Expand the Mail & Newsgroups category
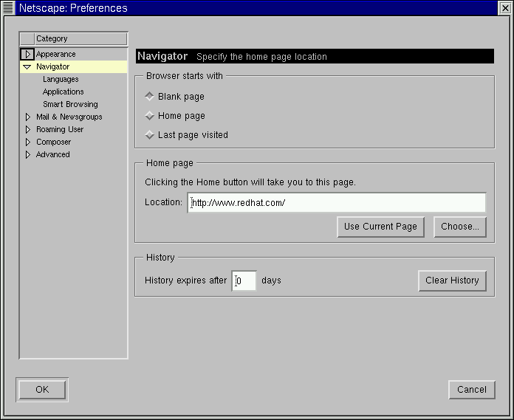514x420 pixels. click(28, 117)
